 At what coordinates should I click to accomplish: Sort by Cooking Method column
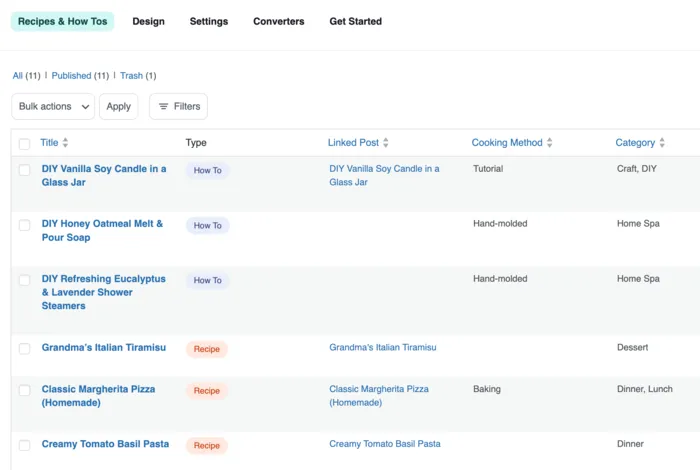[512, 142]
